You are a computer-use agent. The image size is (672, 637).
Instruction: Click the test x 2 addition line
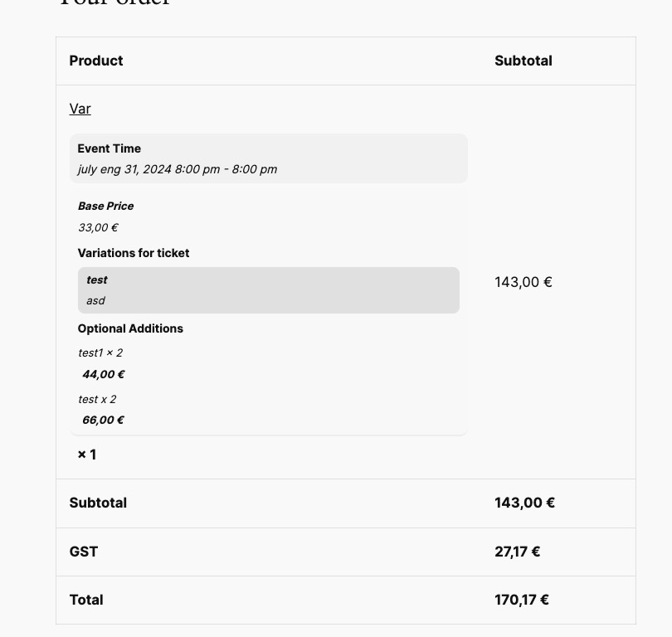pyautogui.click(x=97, y=399)
